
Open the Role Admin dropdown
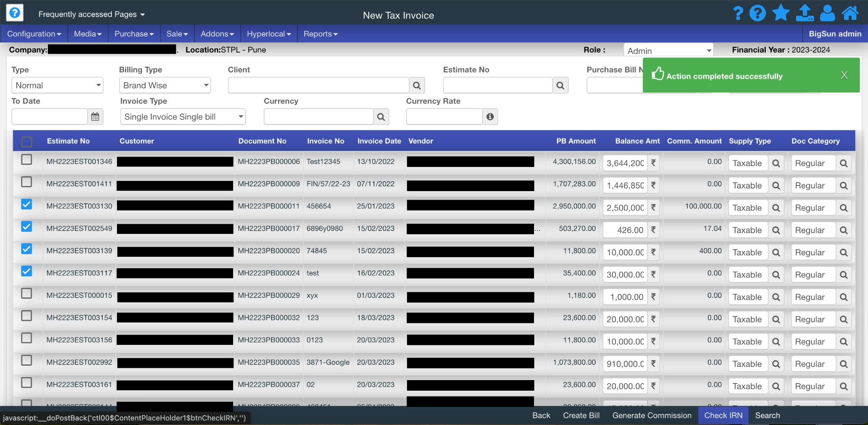668,51
